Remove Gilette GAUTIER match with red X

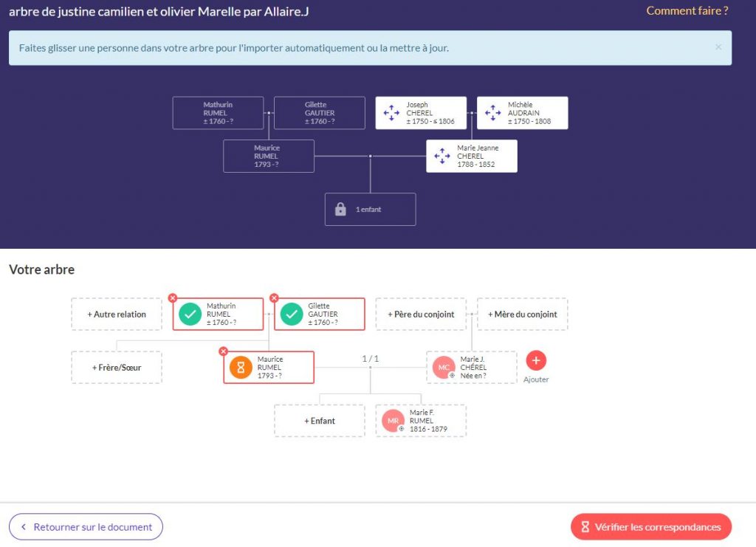coord(274,298)
